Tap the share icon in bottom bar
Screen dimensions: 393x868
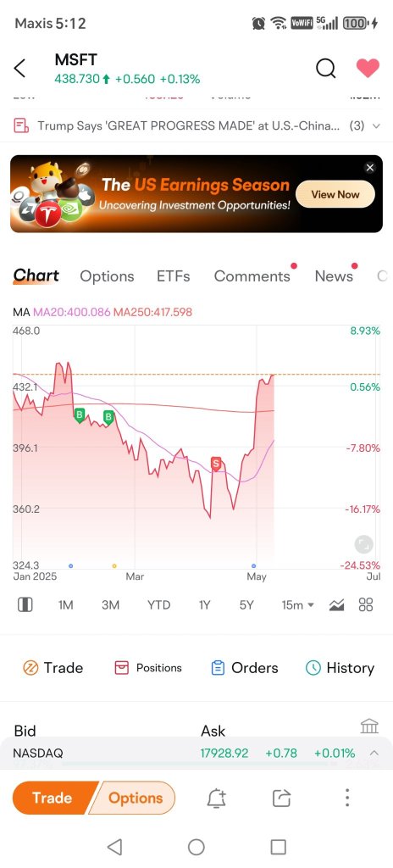(282, 798)
